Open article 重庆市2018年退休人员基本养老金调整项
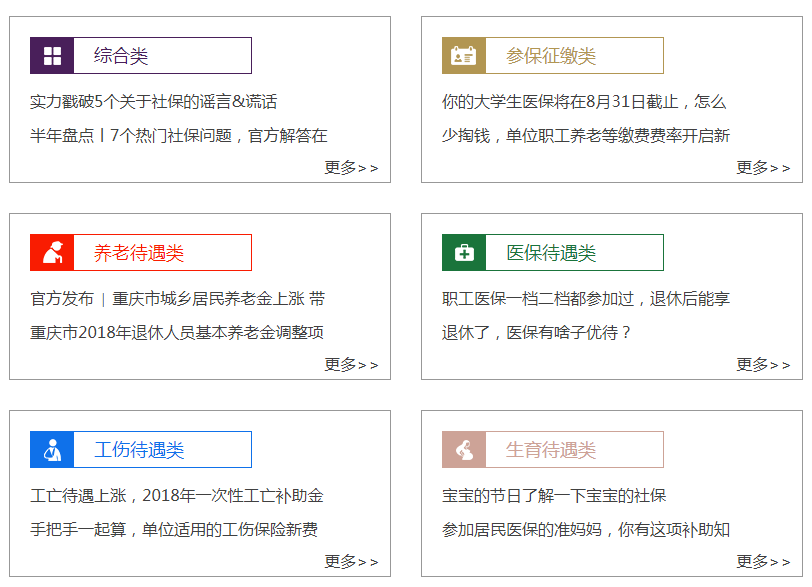 (x=177, y=332)
